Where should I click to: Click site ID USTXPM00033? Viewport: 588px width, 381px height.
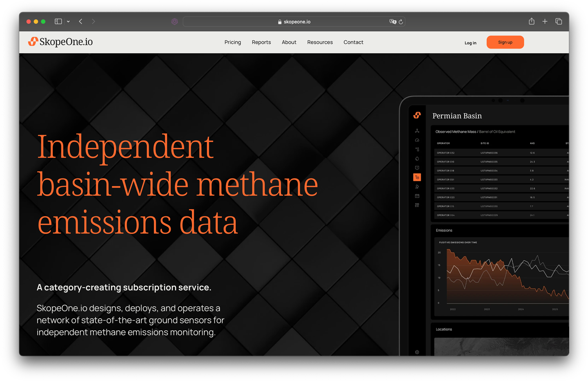click(489, 179)
